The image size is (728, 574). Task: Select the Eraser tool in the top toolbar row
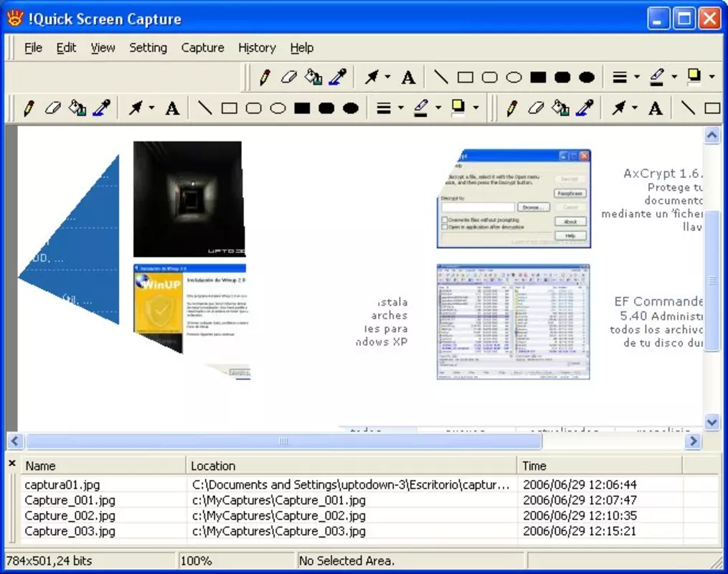(x=289, y=77)
